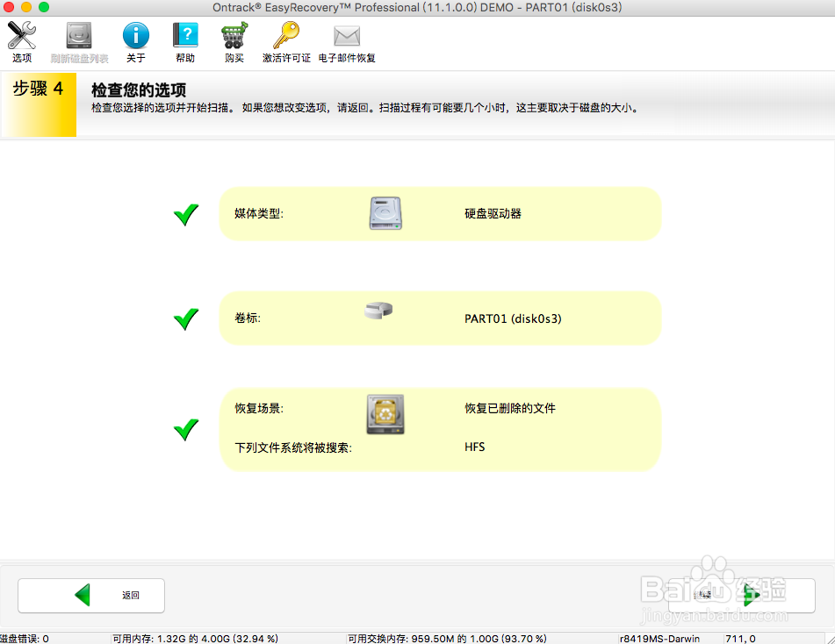Select the 硬盘驱动器 value text
The height and width of the screenshot is (644, 835).
point(493,213)
